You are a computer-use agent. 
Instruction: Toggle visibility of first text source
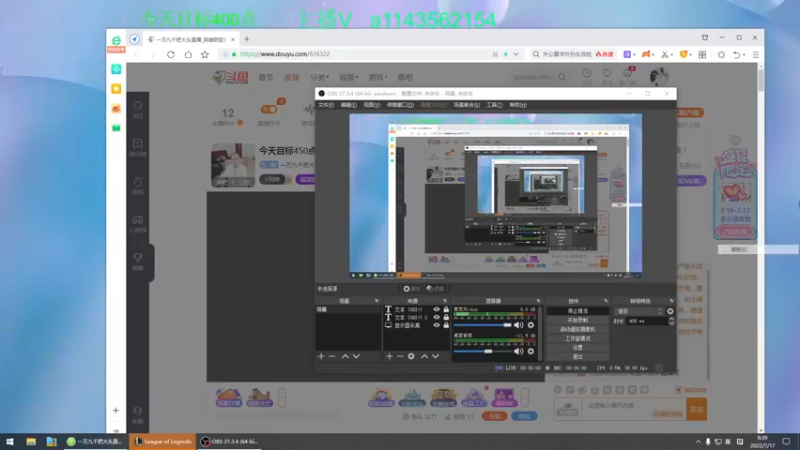[x=436, y=309]
